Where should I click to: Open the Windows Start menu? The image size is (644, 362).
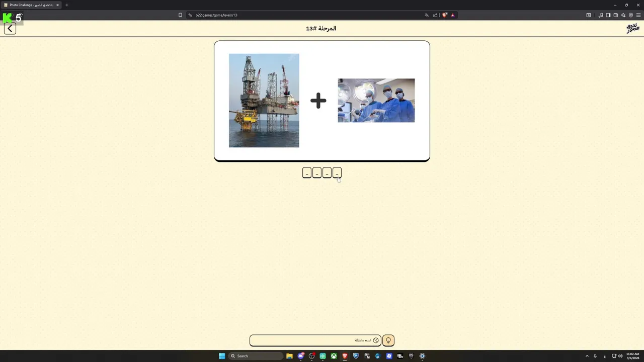point(222,356)
